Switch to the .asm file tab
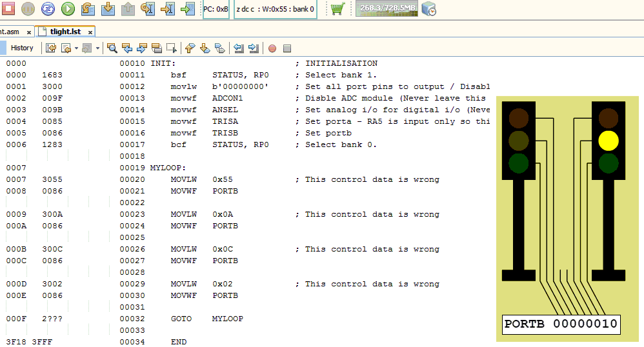644x347 pixels. 12,31
